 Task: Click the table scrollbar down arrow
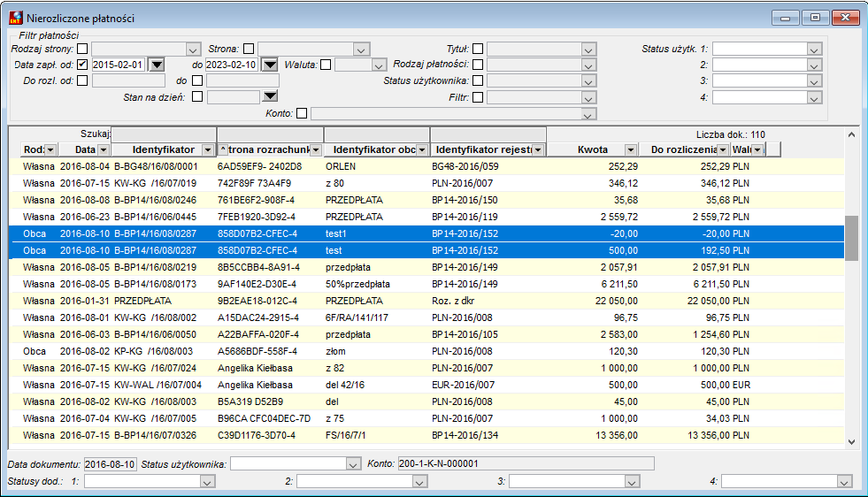(851, 441)
